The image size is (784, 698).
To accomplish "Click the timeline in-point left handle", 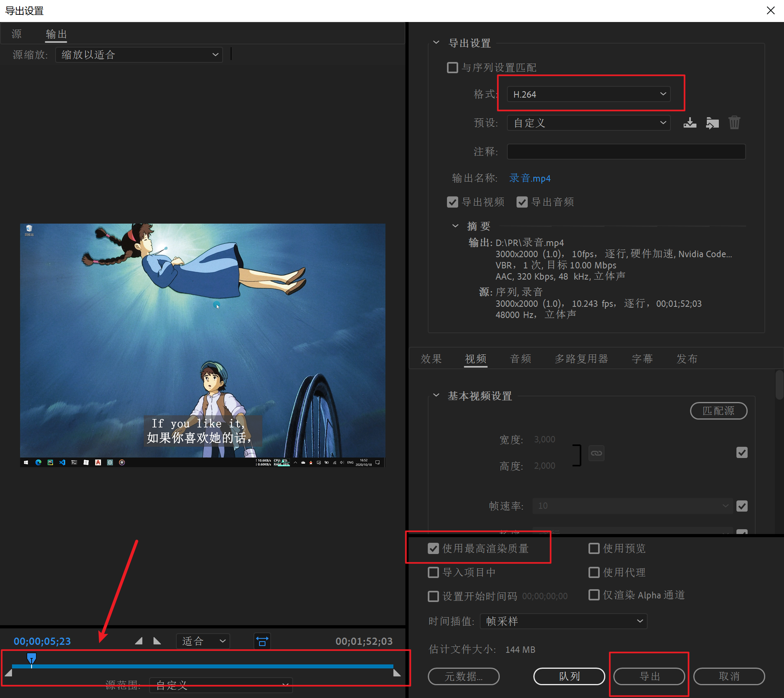I will click(8, 673).
